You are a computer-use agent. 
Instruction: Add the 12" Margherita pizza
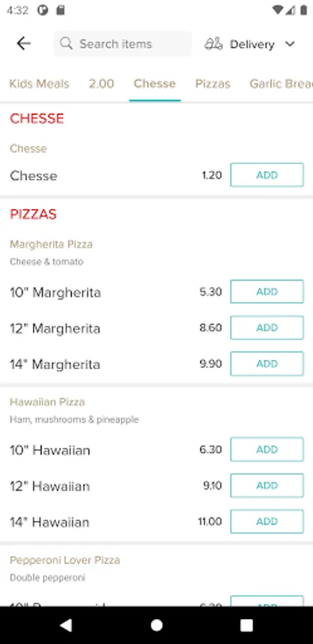coord(267,328)
